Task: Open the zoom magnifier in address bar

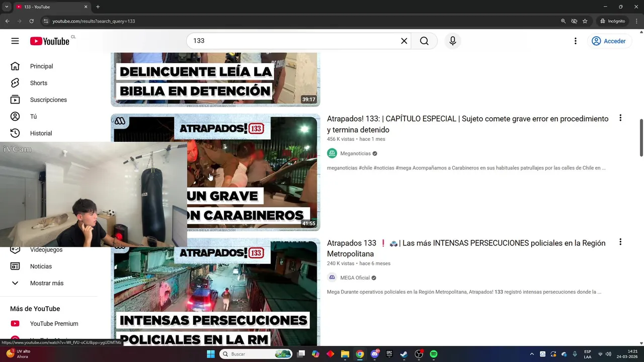Action: 563,21
